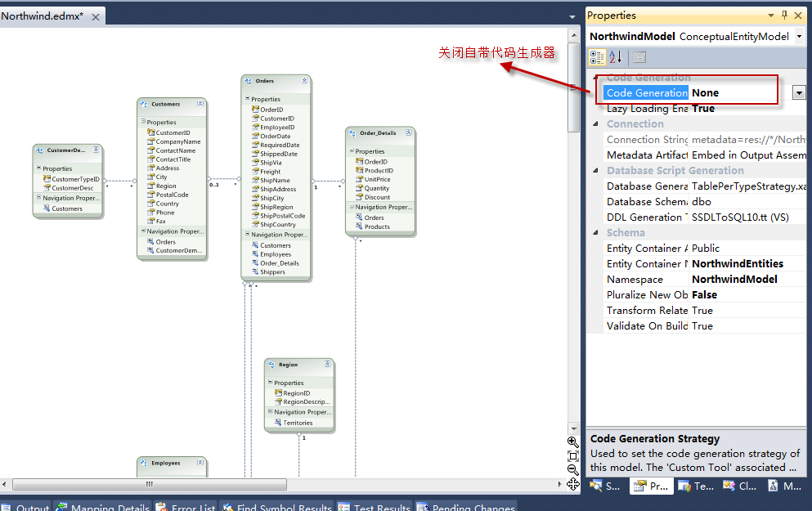Click the Zoom to 100% icon
Image resolution: width=812 pixels, height=511 pixels.
pyautogui.click(x=572, y=456)
